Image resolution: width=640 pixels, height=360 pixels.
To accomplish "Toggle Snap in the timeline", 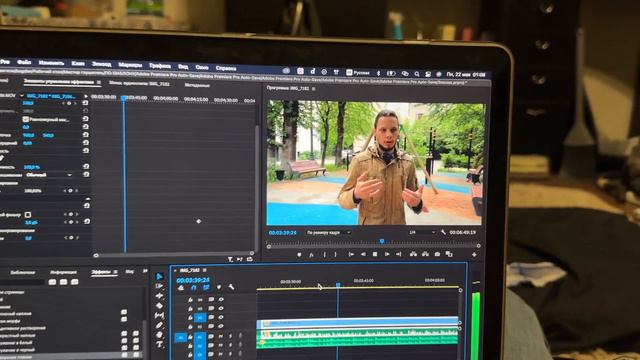I will (193, 287).
